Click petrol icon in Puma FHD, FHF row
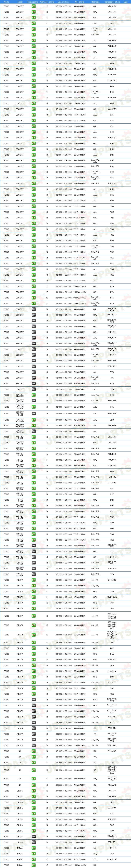The image size is (131, 868). pos(34,848)
